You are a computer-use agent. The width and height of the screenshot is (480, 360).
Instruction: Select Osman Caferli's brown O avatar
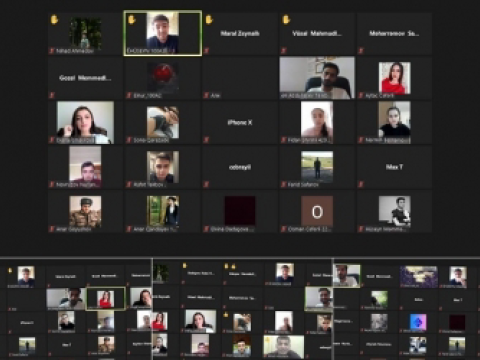pos(317,211)
